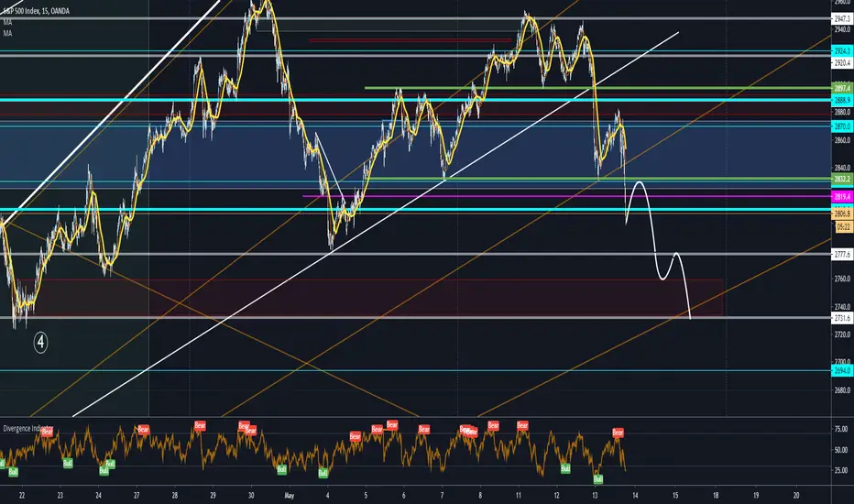Click date 30 on the time axis
854x504 pixels.
(251, 495)
